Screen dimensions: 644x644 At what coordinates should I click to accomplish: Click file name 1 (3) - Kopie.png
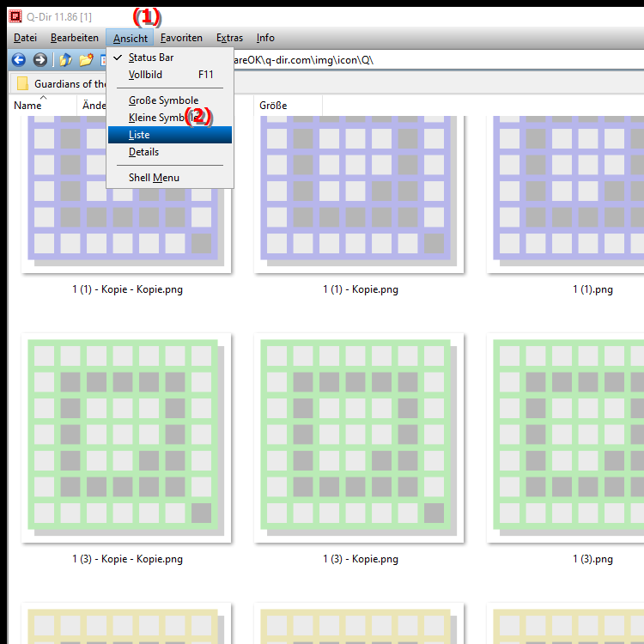click(x=360, y=559)
